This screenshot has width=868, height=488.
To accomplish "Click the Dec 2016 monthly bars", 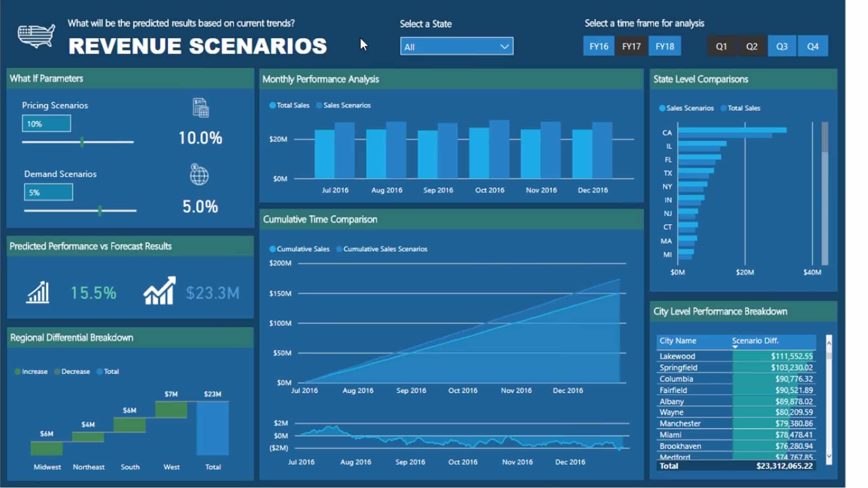I will (x=592, y=150).
